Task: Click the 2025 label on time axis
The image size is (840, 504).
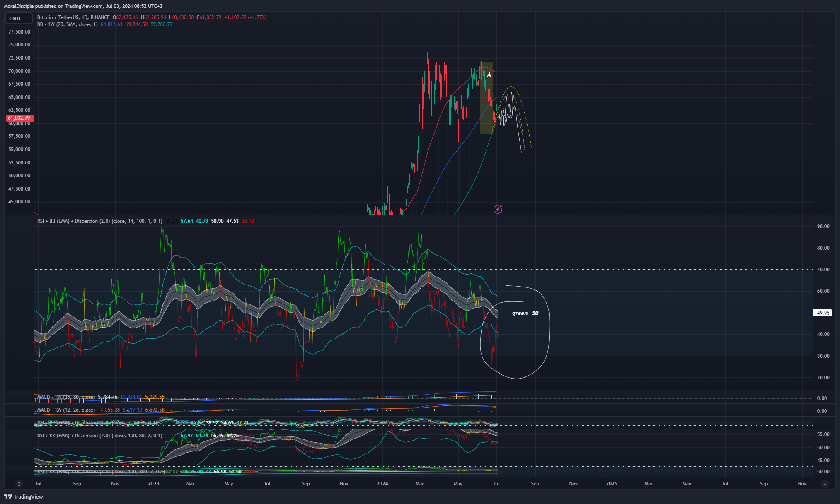Action: (611, 484)
